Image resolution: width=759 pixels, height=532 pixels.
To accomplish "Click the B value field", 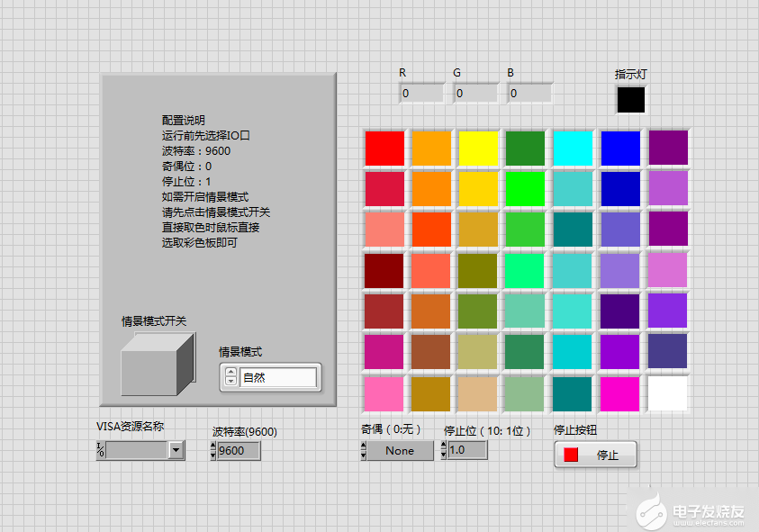I will click(529, 93).
